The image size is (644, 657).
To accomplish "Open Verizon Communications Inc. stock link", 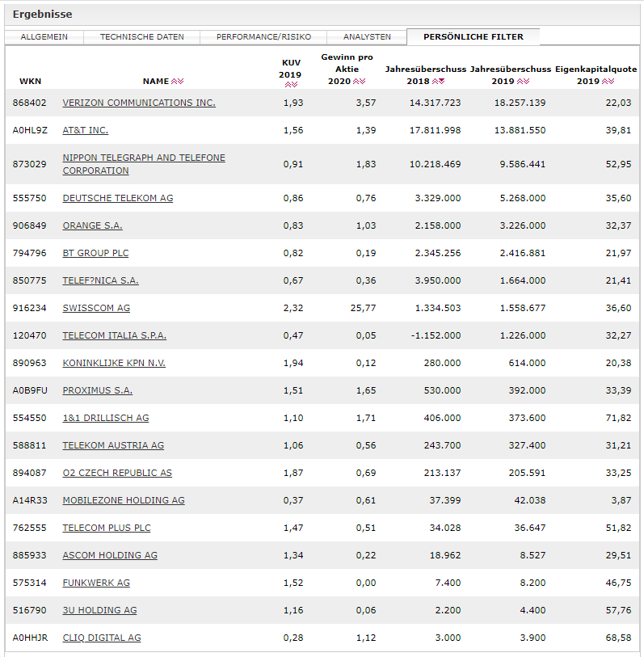I will (x=139, y=103).
